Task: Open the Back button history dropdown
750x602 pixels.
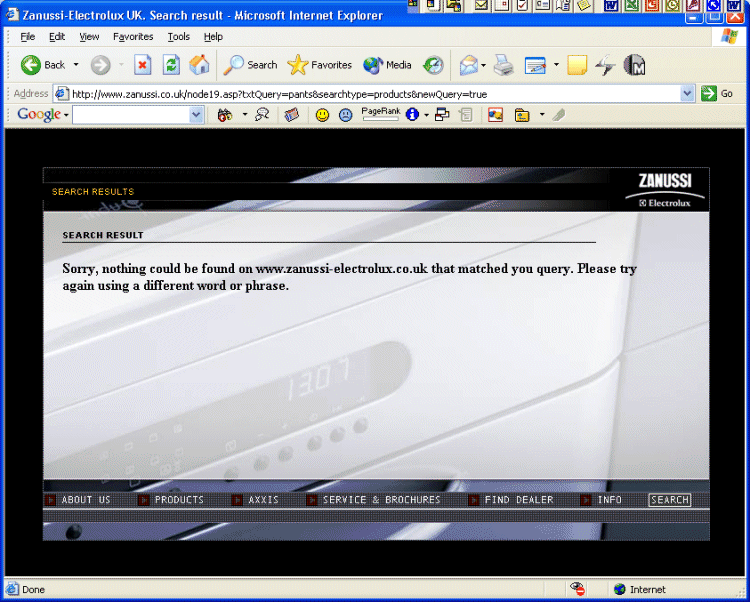Action: tap(76, 64)
